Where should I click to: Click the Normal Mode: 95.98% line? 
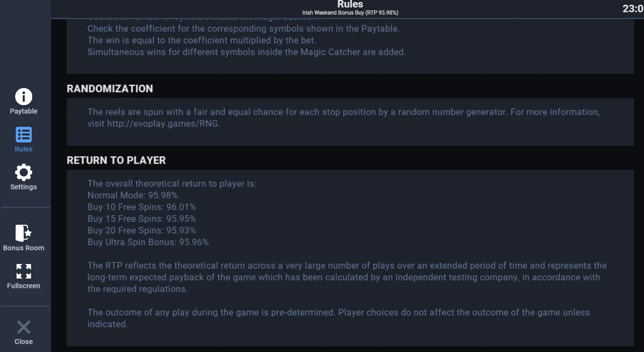point(132,195)
